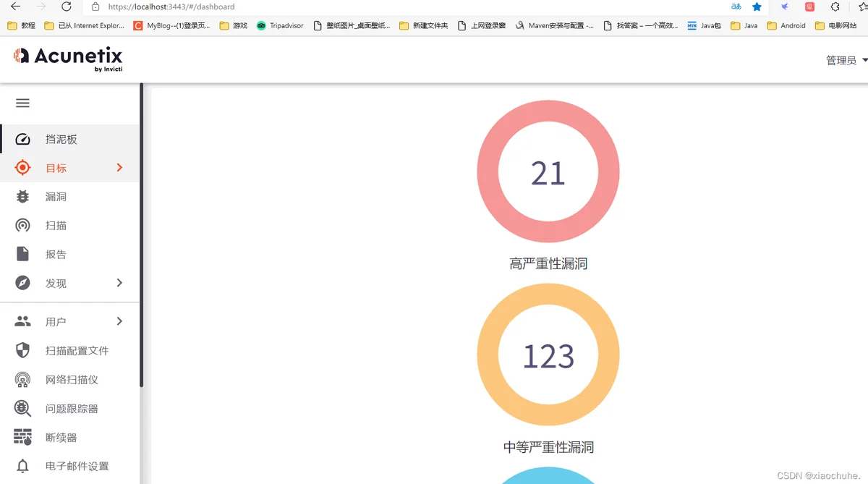Click the 问题跟踪器 bug magnifier icon
868x484 pixels.
click(x=22, y=408)
